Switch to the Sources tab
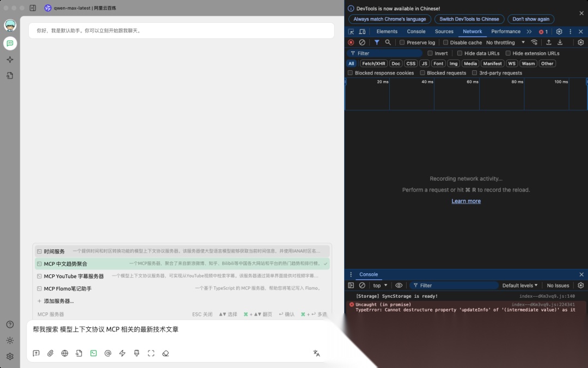 coord(444,32)
